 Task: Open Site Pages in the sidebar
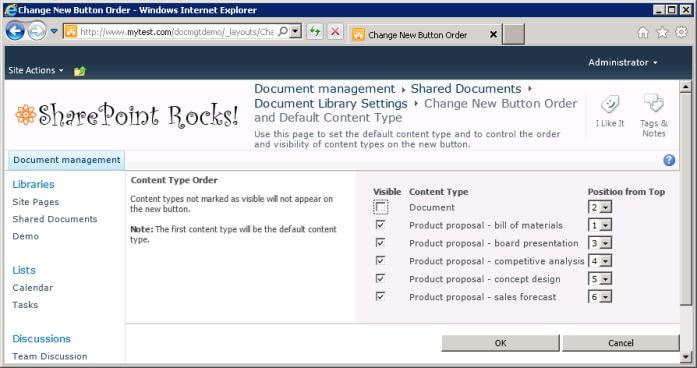click(x=36, y=202)
